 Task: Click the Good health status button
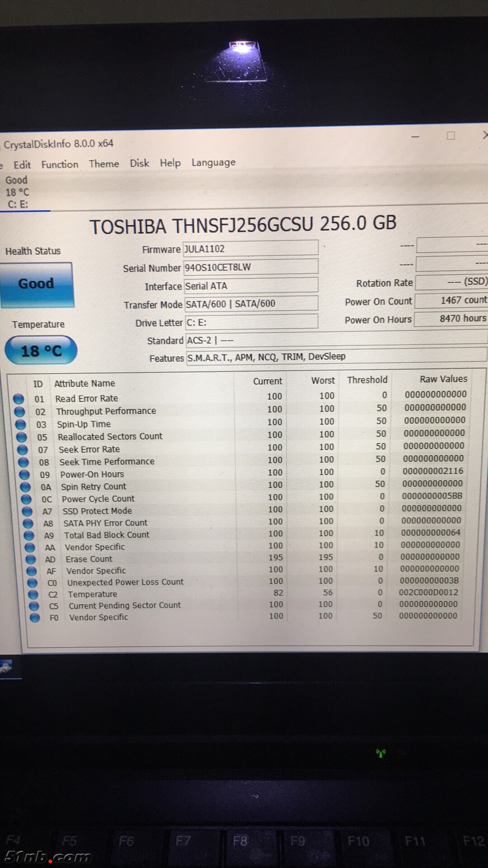pos(36,284)
